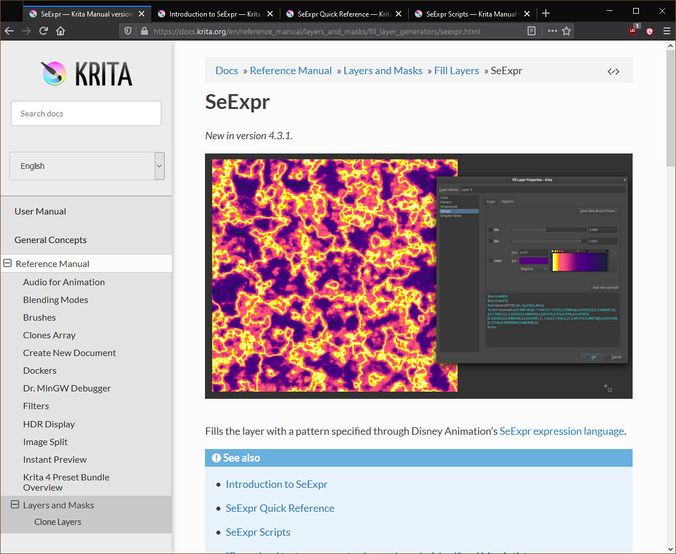
Task: Close the SeExpr Krita Manual tab
Action: point(141,13)
